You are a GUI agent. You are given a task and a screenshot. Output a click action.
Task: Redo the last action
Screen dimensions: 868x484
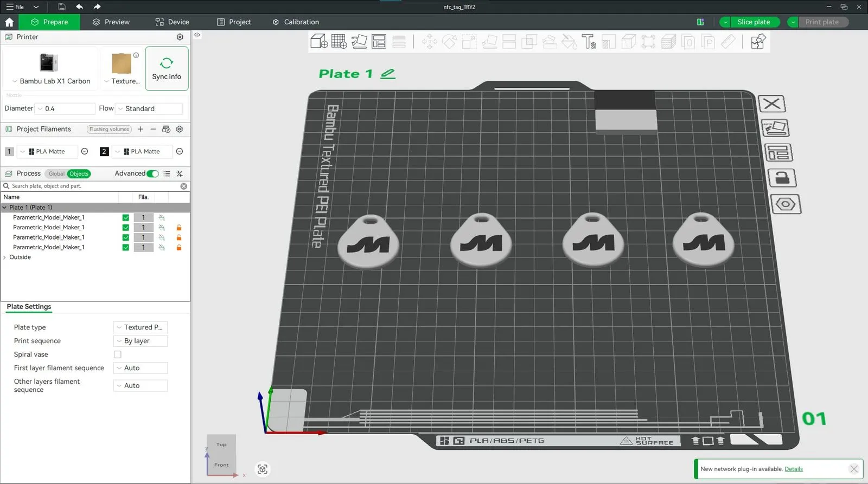[x=97, y=7]
